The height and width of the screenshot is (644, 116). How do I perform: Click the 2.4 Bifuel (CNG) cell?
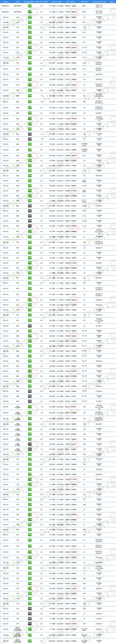84,150
